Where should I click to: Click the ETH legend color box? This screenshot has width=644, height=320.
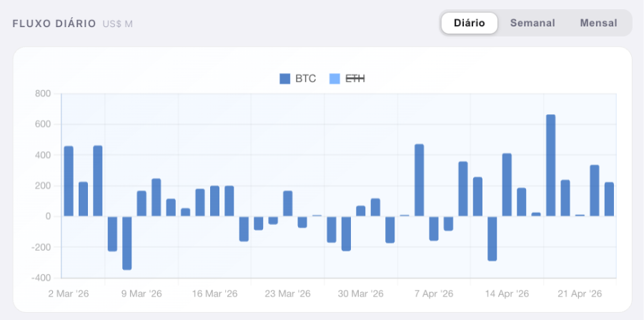(335, 79)
